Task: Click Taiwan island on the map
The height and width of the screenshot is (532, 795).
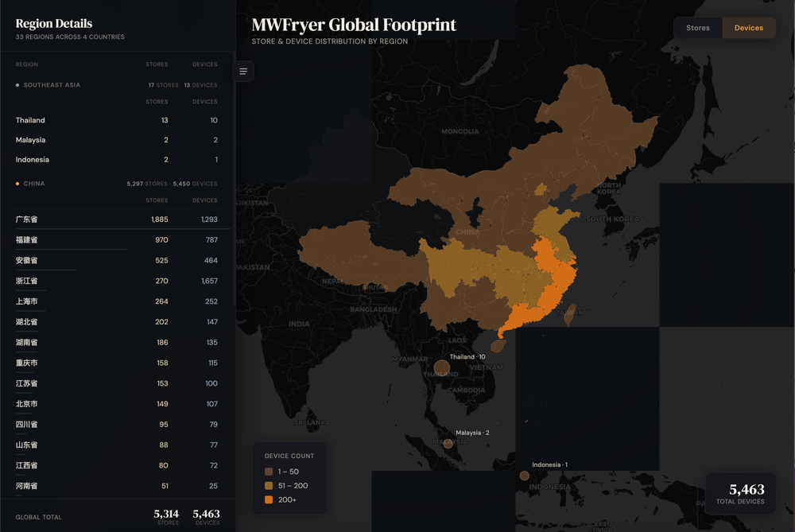Action: (x=569, y=314)
